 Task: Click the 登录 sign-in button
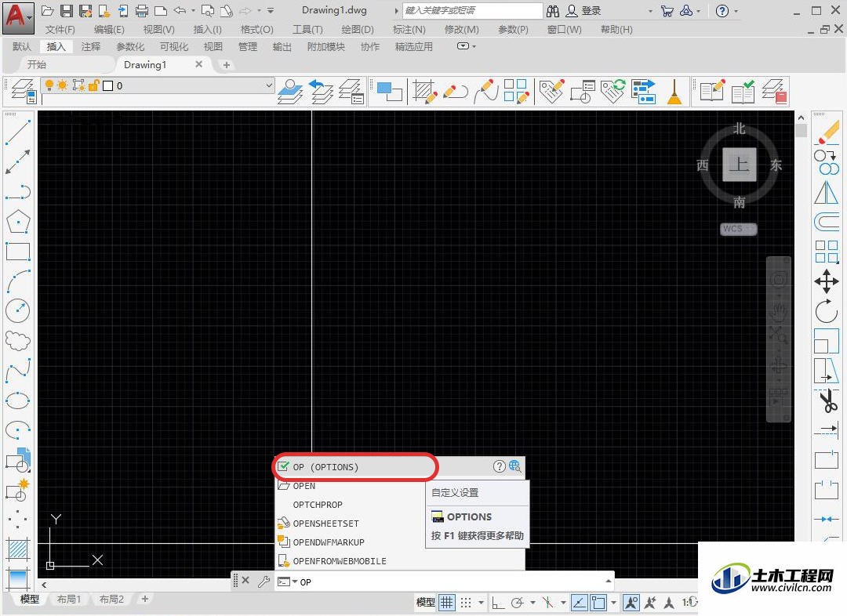point(584,11)
